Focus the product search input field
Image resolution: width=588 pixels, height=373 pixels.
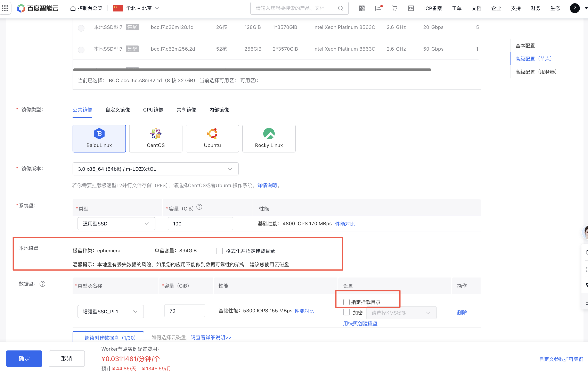point(299,8)
